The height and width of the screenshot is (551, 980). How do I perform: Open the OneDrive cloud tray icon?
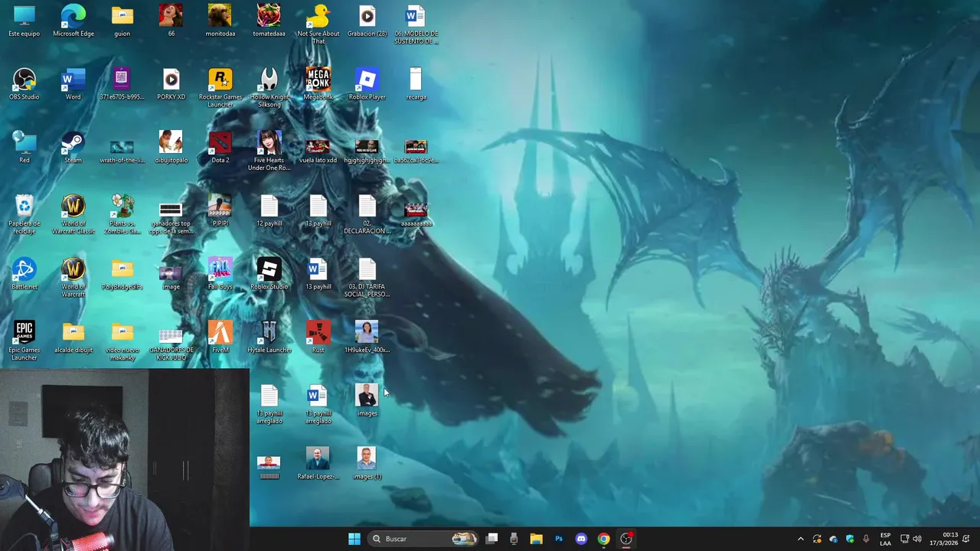(833, 539)
